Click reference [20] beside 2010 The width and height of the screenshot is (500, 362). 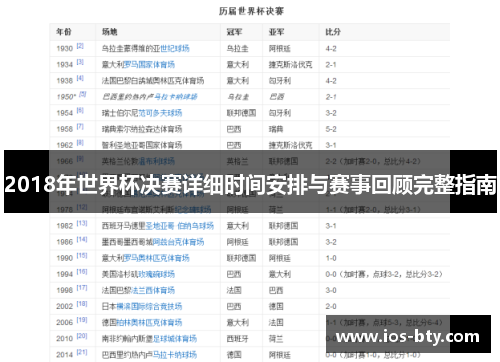click(x=82, y=336)
